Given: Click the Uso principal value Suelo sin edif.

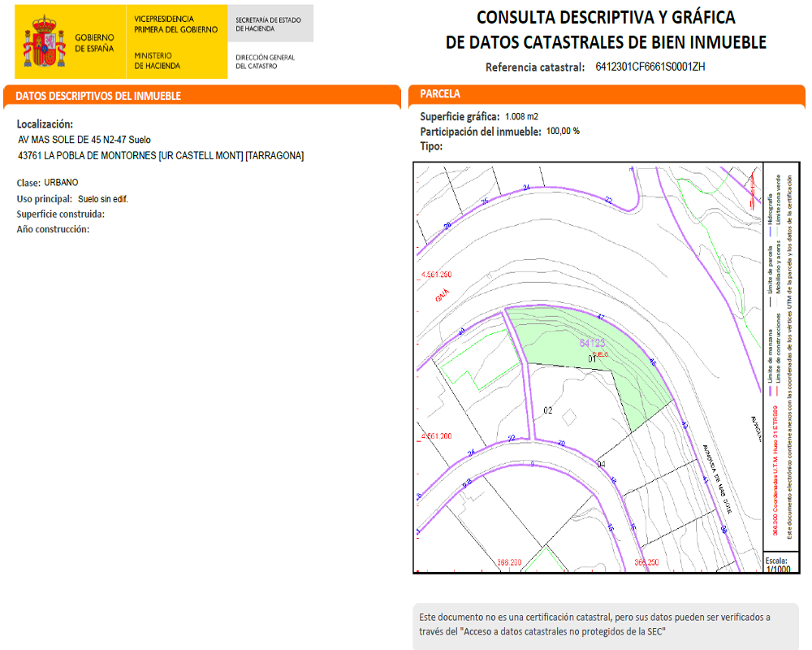Looking at the screenshot, I should coord(103,198).
